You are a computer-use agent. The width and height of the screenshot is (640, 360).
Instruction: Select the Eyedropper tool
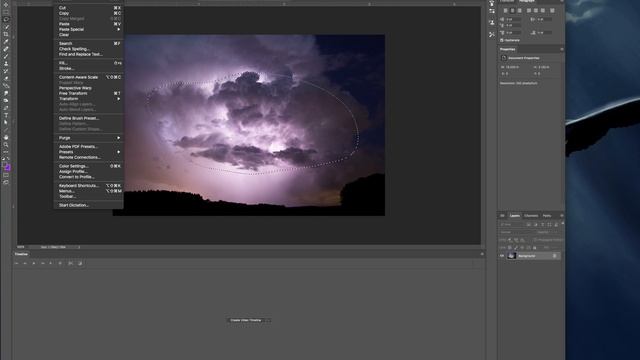(6, 42)
